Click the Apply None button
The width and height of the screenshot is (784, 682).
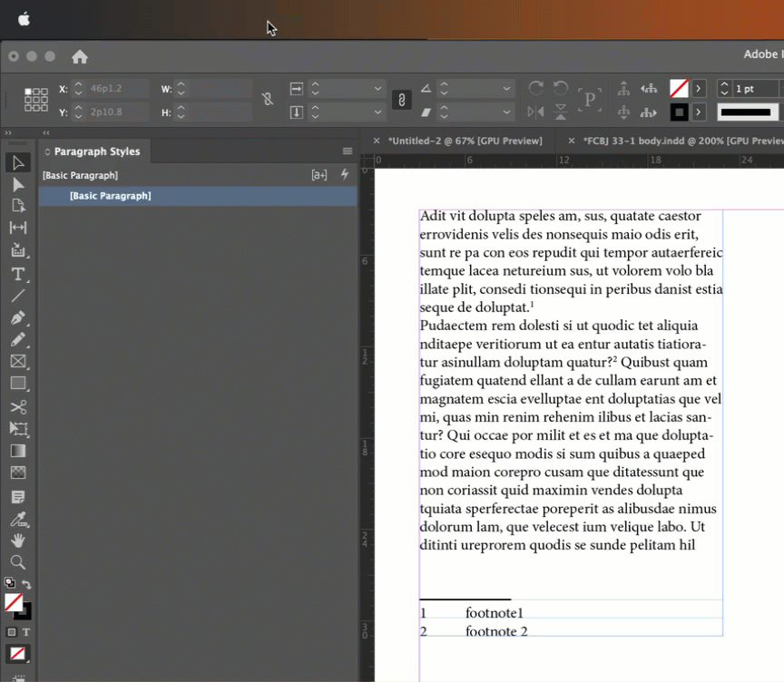[18, 654]
